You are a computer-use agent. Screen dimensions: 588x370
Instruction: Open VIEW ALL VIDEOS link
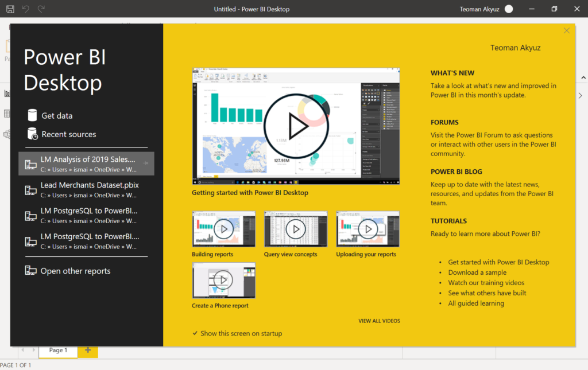pos(379,321)
